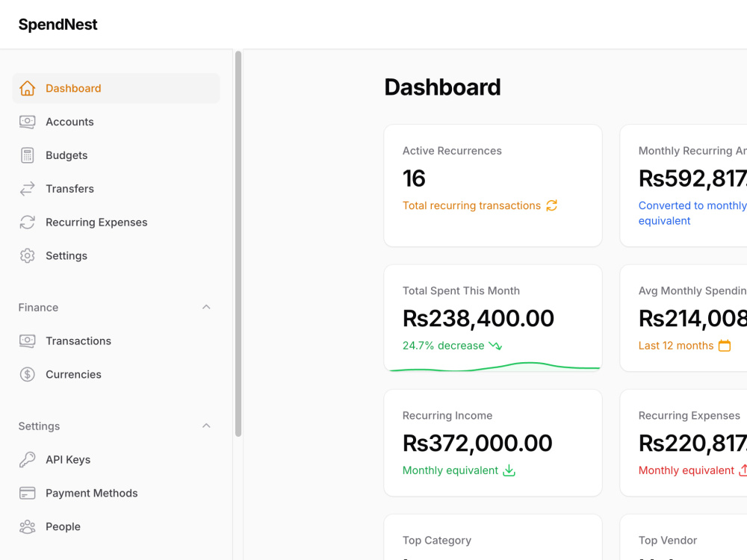
Task: Open API Keys settings
Action: (116, 459)
